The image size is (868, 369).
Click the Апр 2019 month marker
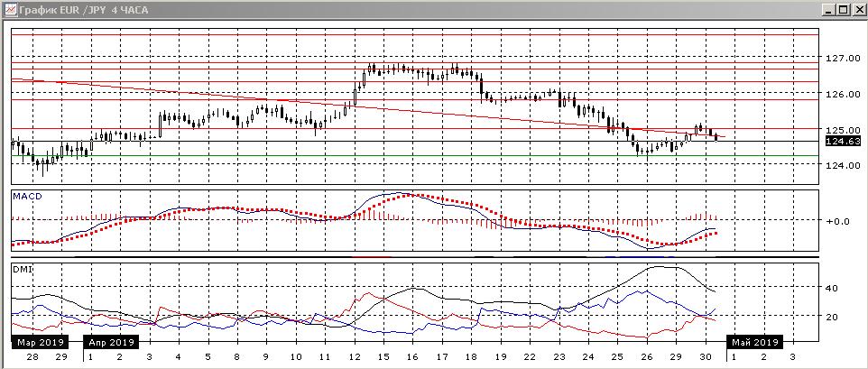click(111, 343)
